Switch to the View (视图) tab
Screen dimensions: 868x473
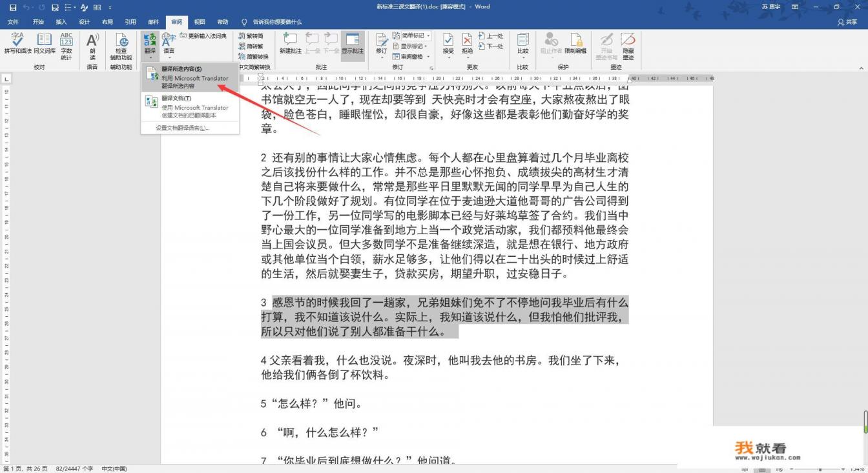pyautogui.click(x=200, y=22)
